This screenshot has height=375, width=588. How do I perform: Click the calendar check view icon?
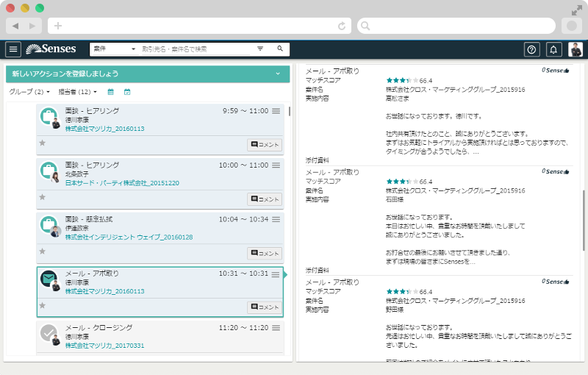point(127,91)
